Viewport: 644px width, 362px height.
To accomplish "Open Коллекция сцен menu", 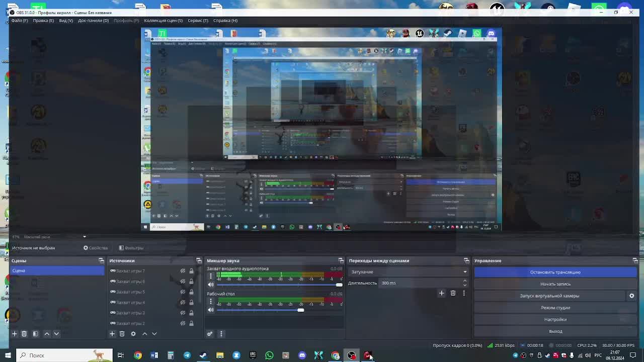I will coord(163,21).
